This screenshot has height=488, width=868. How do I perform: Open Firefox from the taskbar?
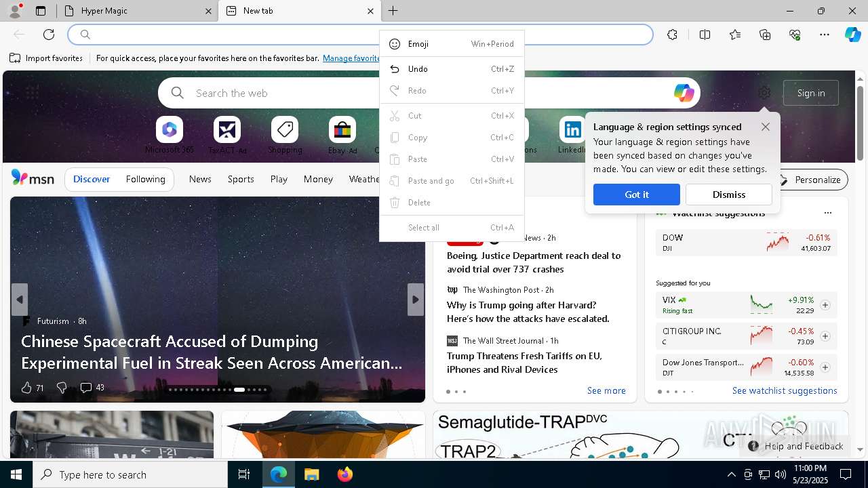click(344, 474)
